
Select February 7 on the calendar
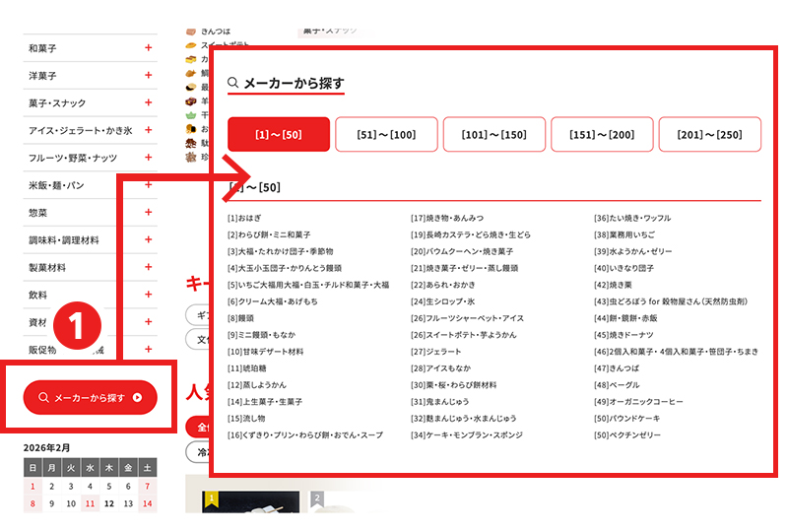pyautogui.click(x=147, y=487)
